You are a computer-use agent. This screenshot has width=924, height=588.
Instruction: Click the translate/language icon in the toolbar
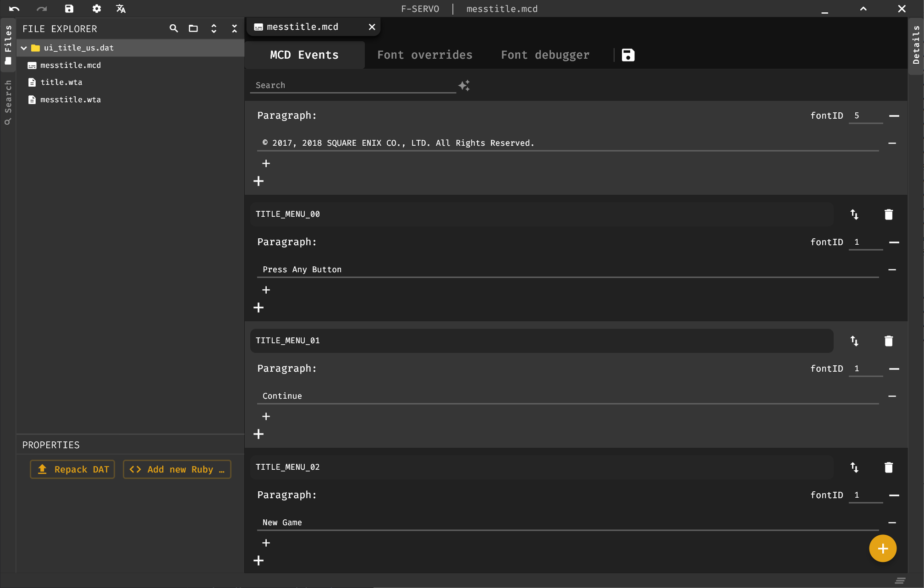(121, 9)
